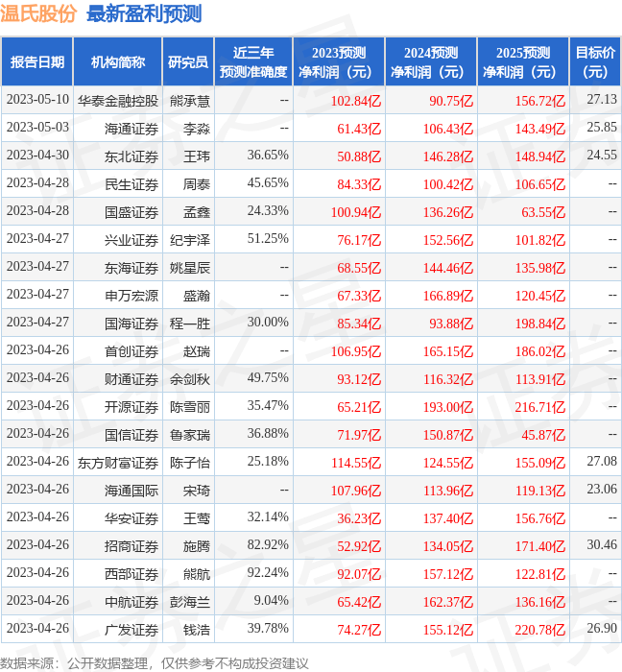Click the 198.84亿 forecast value
This screenshot has height=672, width=622.
point(540,324)
